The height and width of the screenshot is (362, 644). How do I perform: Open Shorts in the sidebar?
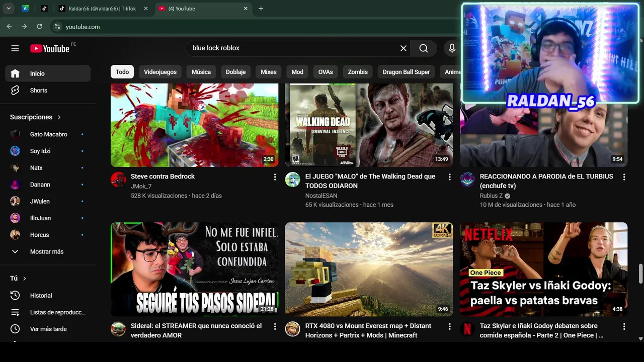click(x=48, y=90)
